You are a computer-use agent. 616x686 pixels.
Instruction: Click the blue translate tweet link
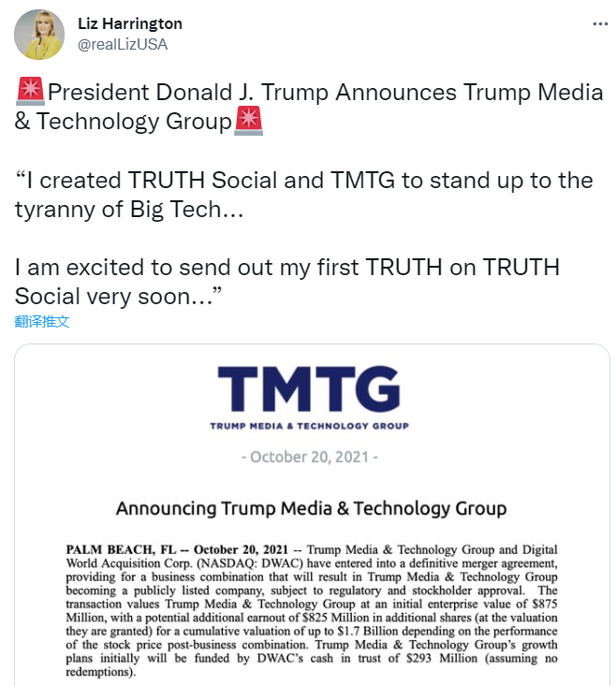42,322
